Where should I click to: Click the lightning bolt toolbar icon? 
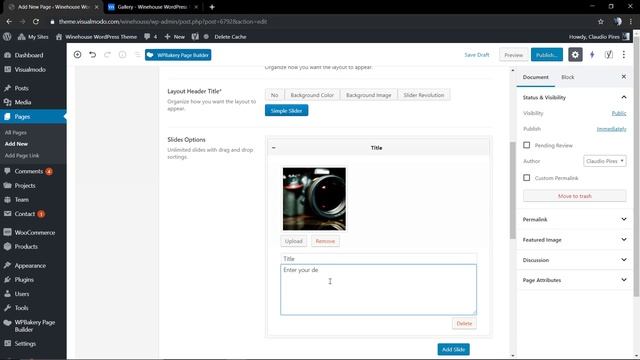(x=592, y=55)
